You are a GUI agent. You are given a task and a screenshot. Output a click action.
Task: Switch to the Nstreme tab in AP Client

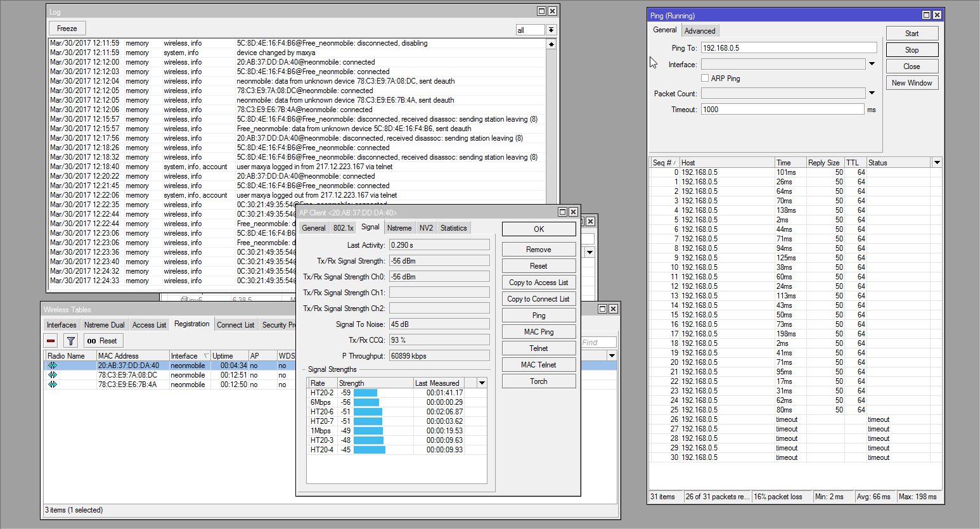[399, 228]
